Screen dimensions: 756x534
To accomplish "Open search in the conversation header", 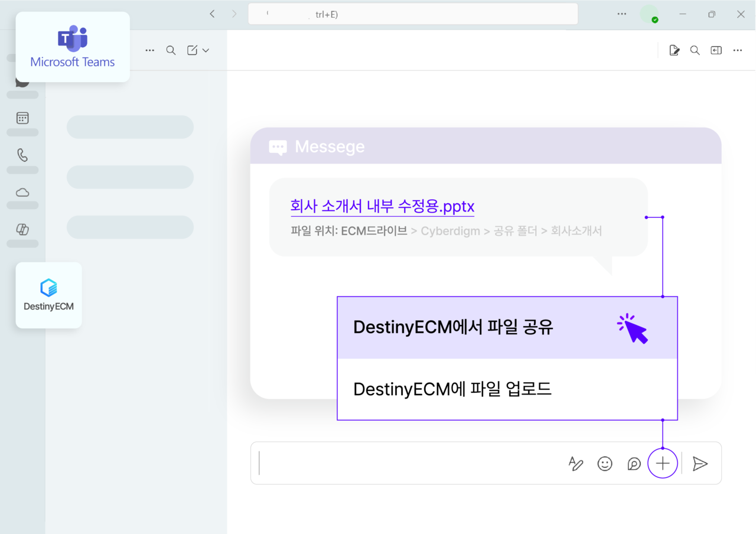I will (695, 50).
